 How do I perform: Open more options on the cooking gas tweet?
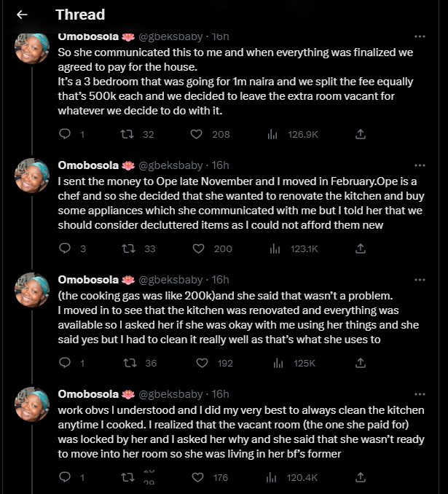[420, 280]
